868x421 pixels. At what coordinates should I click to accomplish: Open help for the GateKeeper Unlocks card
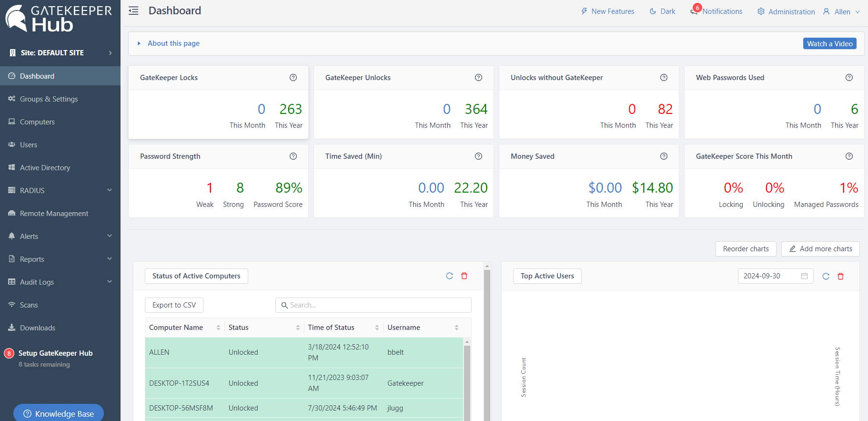coord(479,78)
